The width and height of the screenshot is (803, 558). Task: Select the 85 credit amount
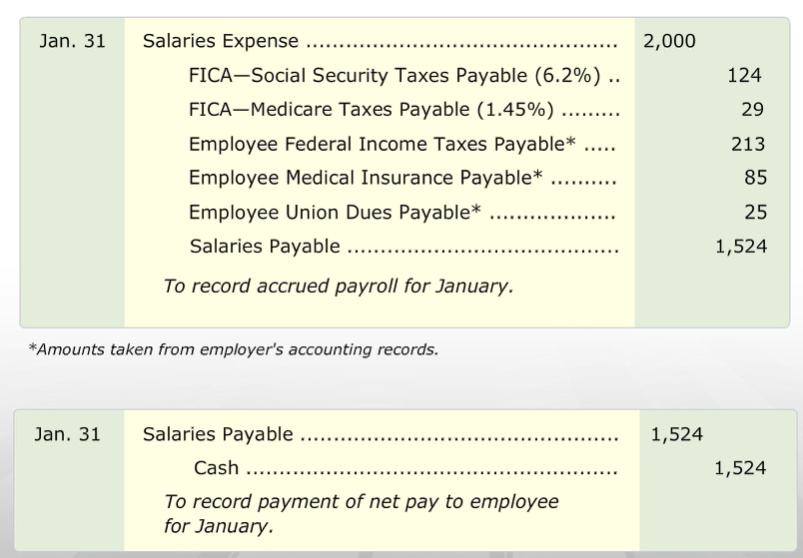[x=755, y=178]
